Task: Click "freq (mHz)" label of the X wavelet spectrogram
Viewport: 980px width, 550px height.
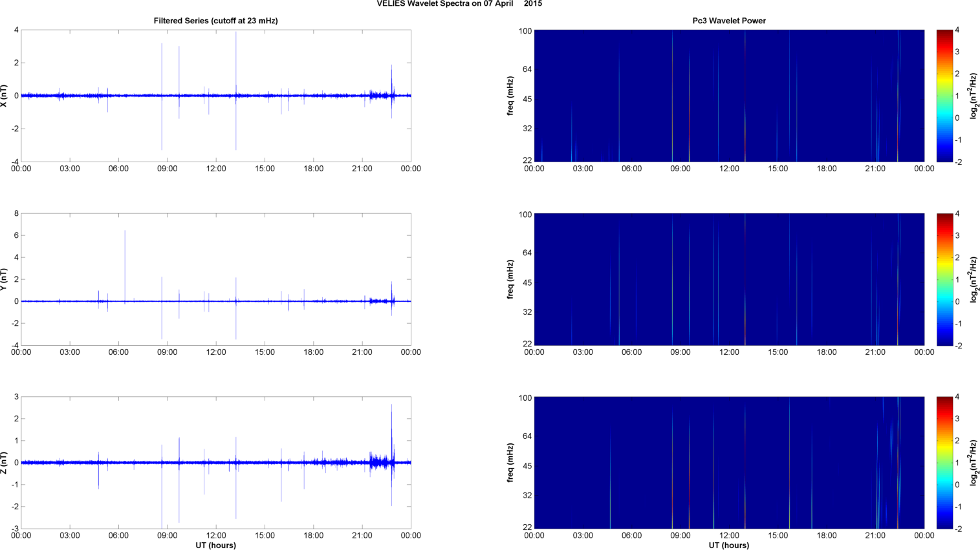Action: click(x=510, y=96)
